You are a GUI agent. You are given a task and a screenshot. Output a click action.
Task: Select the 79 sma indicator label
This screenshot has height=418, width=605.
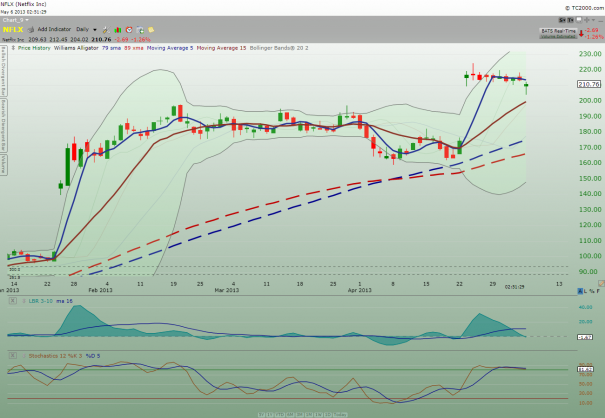click(111, 48)
